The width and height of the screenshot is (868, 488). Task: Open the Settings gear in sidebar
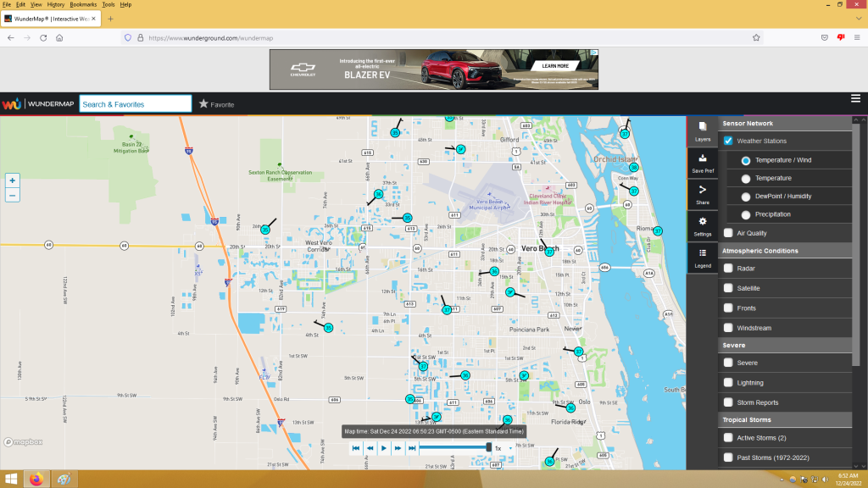pyautogui.click(x=703, y=226)
